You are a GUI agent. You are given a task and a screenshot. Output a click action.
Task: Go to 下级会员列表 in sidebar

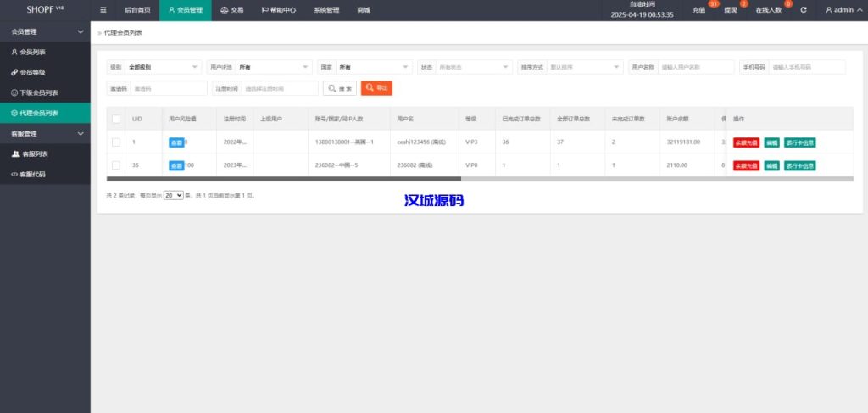click(x=38, y=92)
